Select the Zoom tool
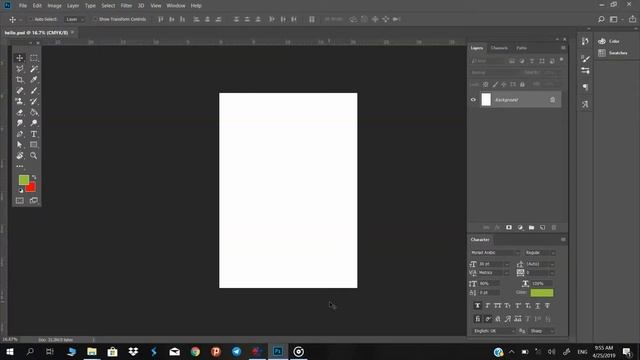The height and width of the screenshot is (360, 640). pos(33,156)
